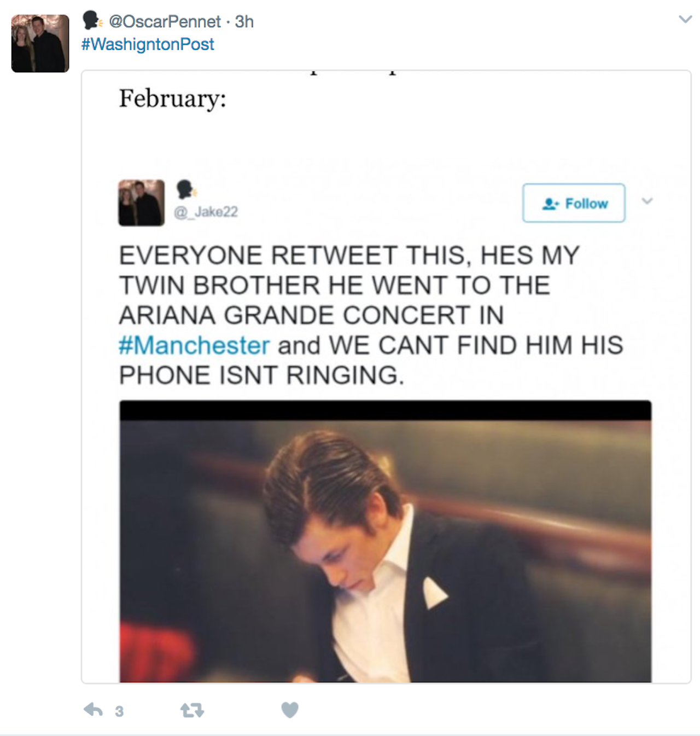Open the @_Jake22 handle in the embedded tweet

206,212
